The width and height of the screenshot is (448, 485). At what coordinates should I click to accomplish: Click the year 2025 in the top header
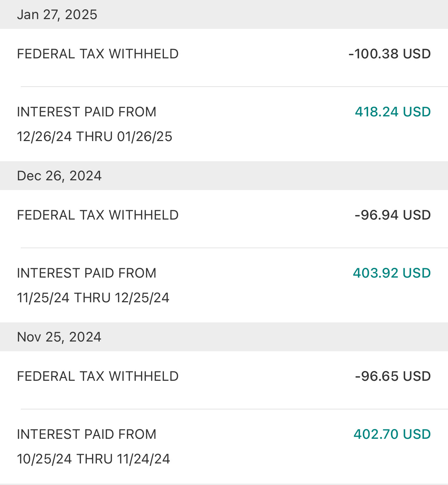[81, 15]
